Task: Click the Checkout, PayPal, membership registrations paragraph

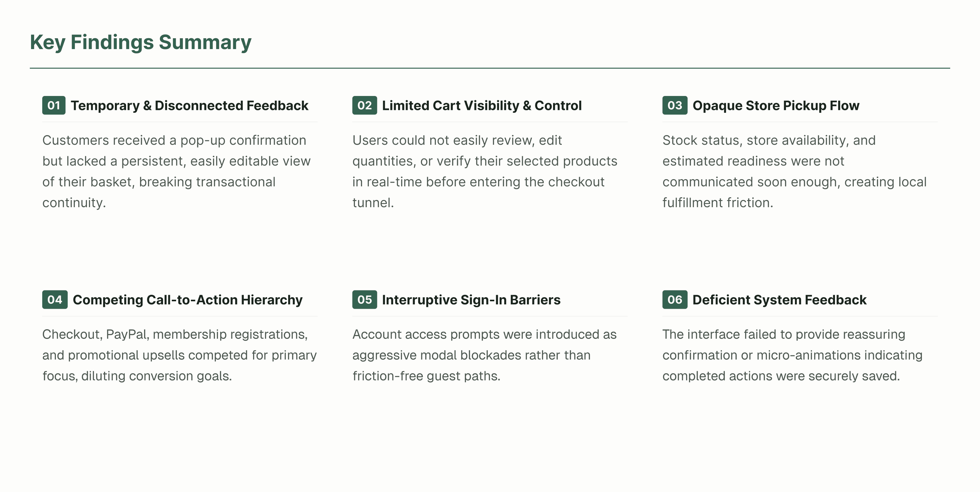Action: (x=179, y=355)
